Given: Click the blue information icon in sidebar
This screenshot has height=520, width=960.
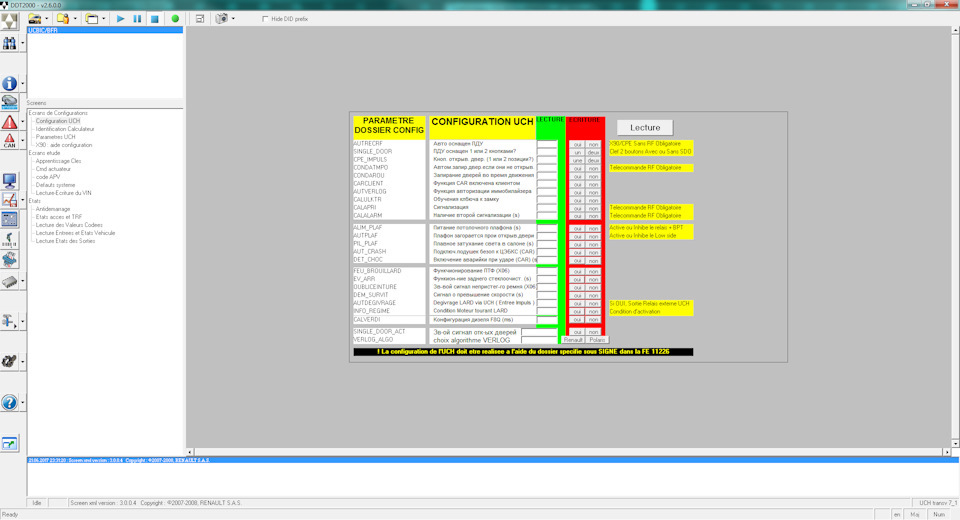Looking at the screenshot, I should pyautogui.click(x=9, y=83).
